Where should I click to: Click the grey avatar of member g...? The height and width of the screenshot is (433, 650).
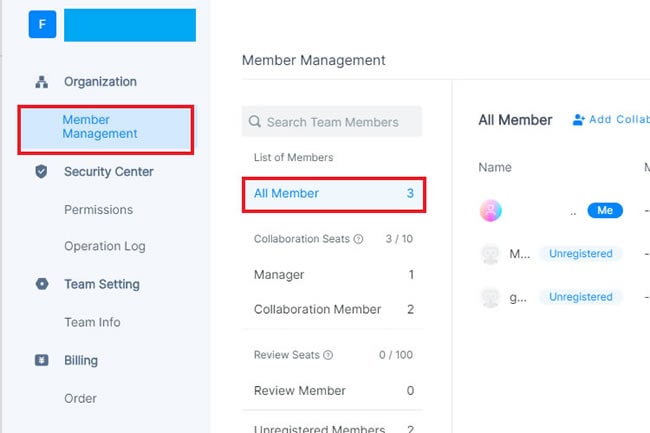point(490,297)
